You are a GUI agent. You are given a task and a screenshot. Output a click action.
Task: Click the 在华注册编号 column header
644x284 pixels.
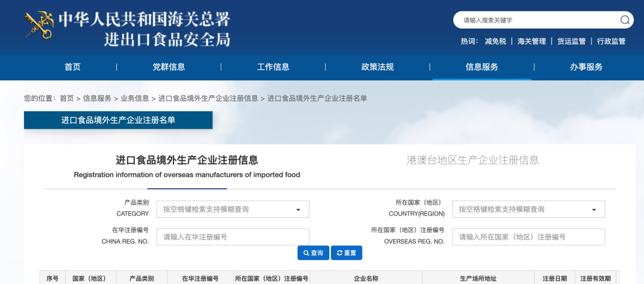(200, 279)
